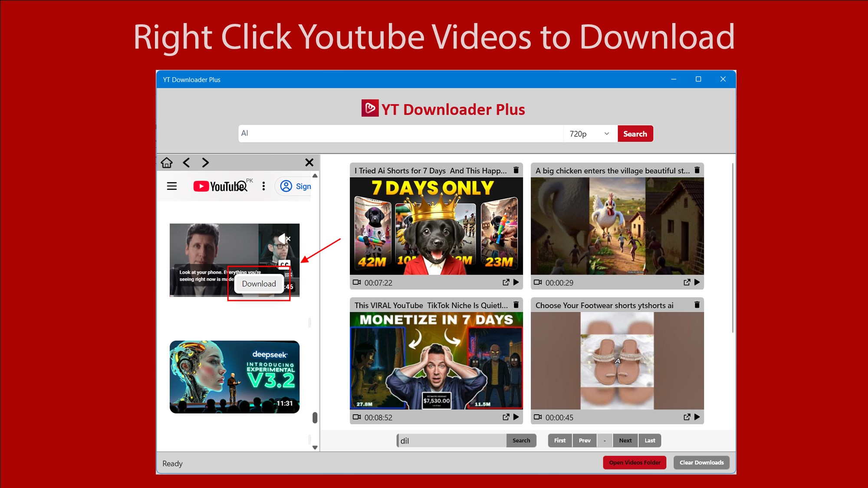868x488 pixels.
Task: Minimize the YT Downloader Plus window
Action: pyautogui.click(x=674, y=79)
